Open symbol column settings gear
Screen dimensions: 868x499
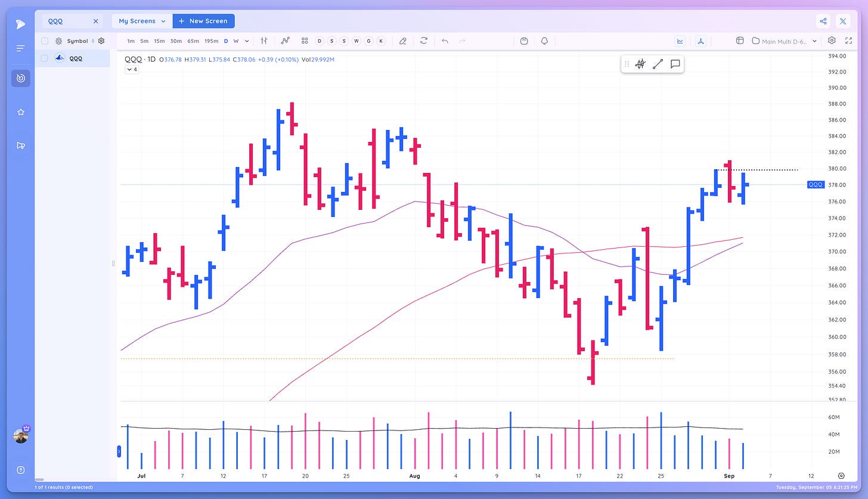(x=101, y=41)
